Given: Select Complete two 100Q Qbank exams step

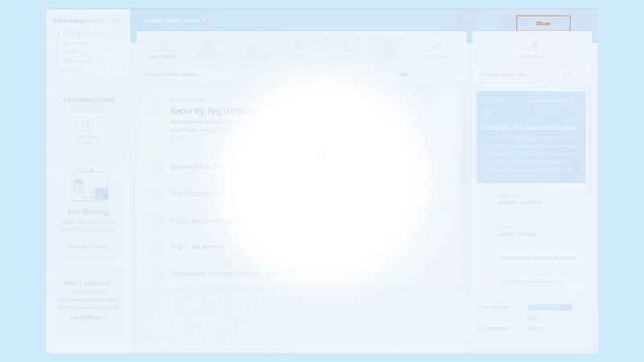Looking at the screenshot, I should [x=531, y=258].
